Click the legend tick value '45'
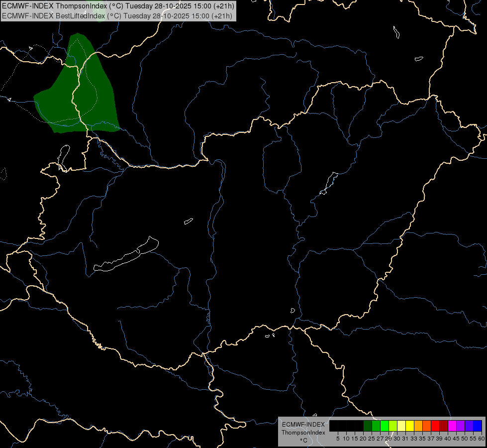This screenshot has height=448, width=487. [x=456, y=439]
